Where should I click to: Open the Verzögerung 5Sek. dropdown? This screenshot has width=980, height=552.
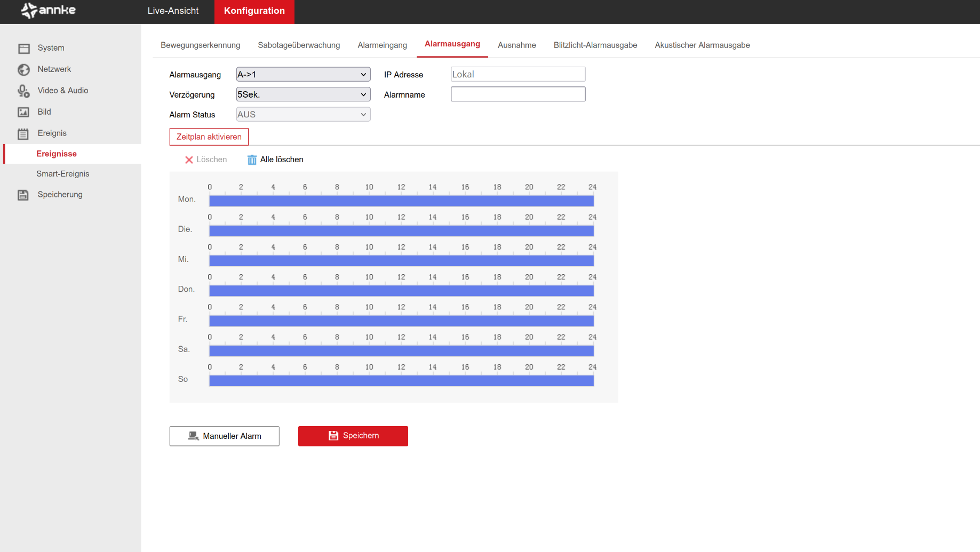(302, 95)
